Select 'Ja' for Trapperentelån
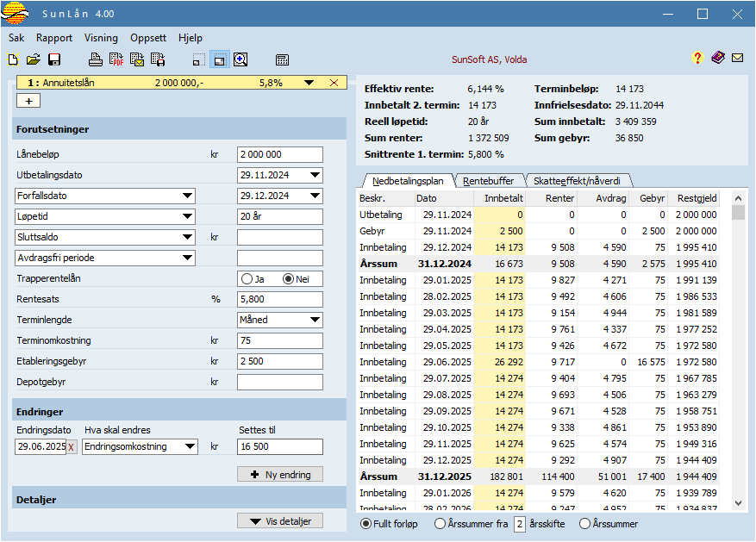Image resolution: width=756 pixels, height=542 pixels. point(247,279)
